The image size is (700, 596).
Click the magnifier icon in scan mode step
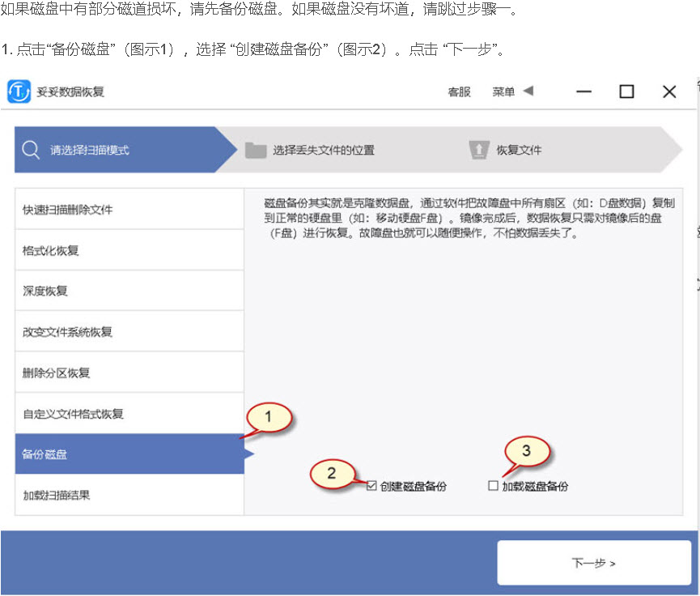click(x=31, y=150)
